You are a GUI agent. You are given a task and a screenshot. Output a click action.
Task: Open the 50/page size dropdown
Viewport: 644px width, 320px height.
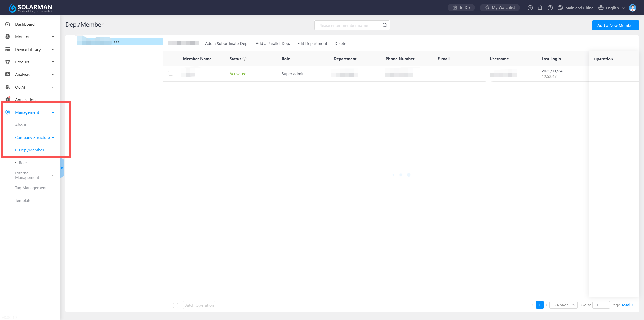[563, 305]
